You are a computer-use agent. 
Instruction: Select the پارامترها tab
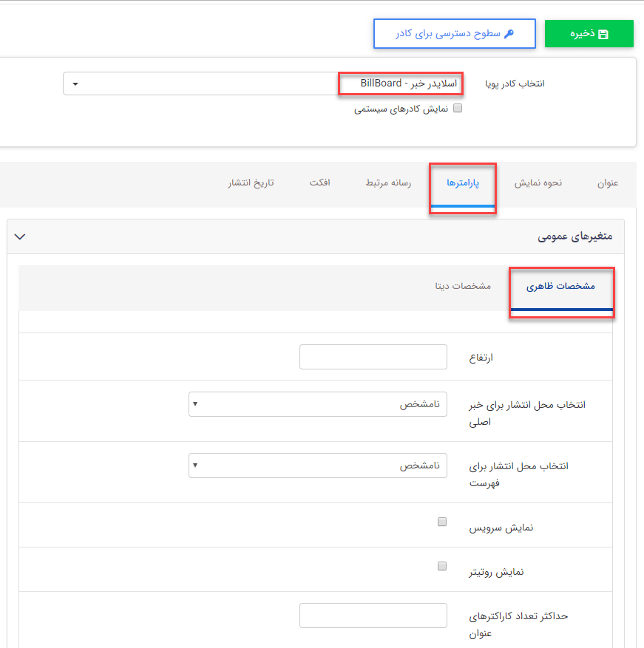coord(463,183)
